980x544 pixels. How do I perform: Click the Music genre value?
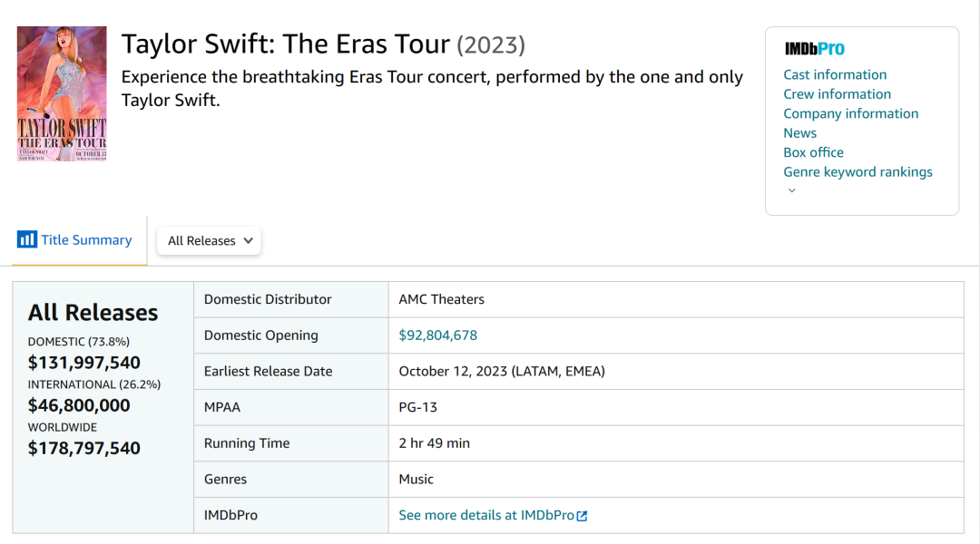[416, 480]
